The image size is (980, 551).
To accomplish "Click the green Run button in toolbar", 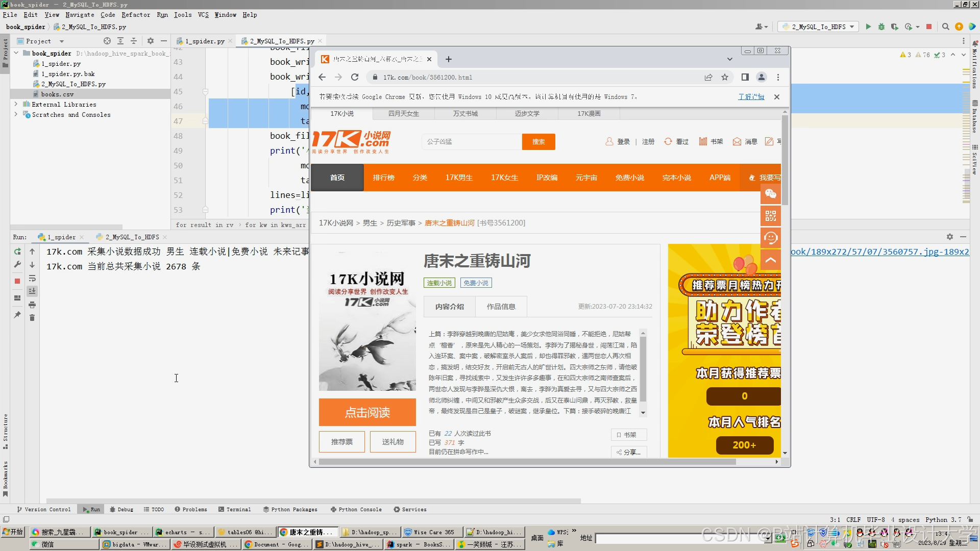I will coord(868,27).
